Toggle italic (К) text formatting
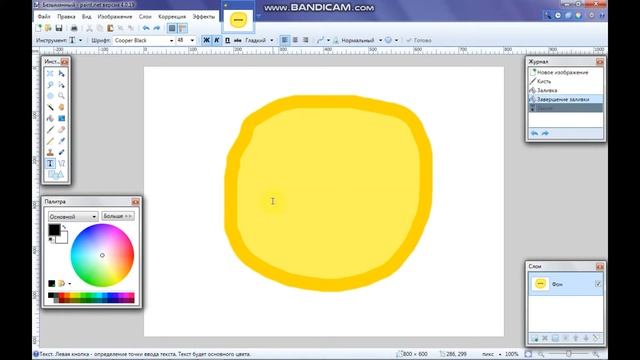This screenshot has width=640, height=360. point(217,40)
